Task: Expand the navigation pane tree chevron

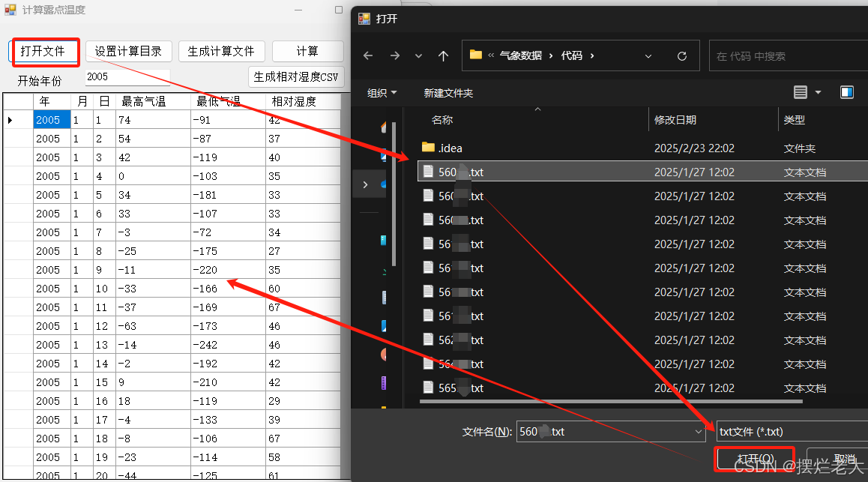Action: coord(365,184)
